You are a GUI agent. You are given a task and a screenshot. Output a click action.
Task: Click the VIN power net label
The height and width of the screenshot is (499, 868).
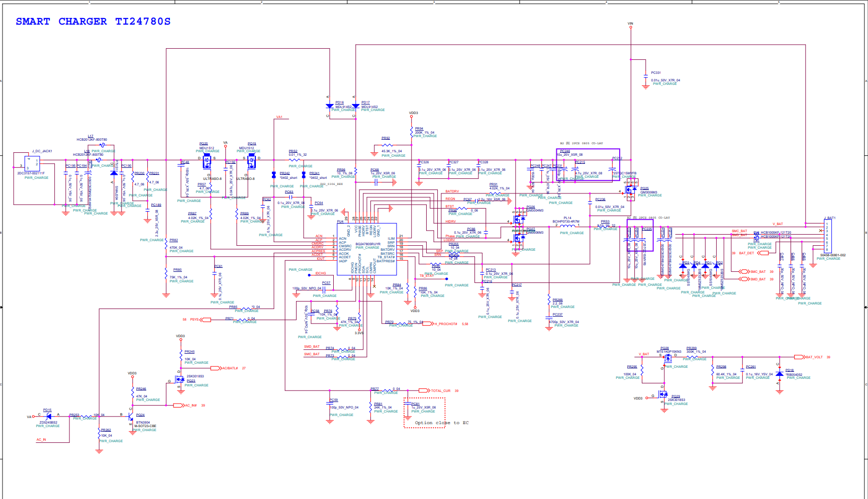tap(631, 24)
